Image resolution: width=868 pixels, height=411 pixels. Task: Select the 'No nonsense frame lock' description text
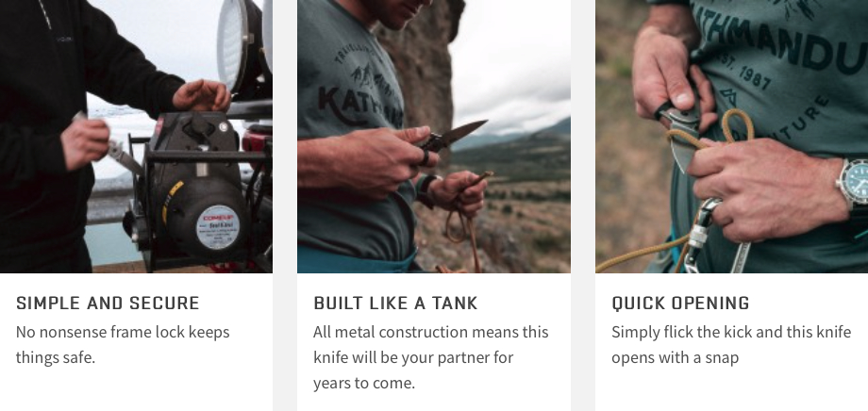[123, 345]
